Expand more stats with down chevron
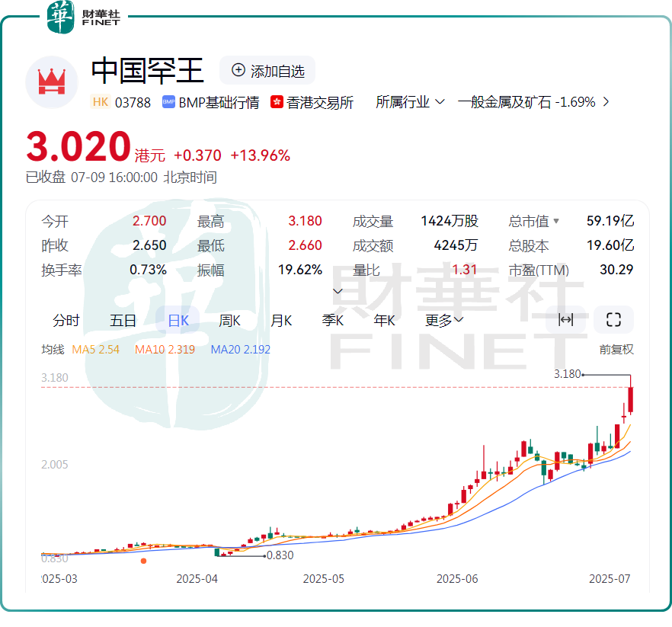This screenshot has height=627, width=672. pos(338,292)
